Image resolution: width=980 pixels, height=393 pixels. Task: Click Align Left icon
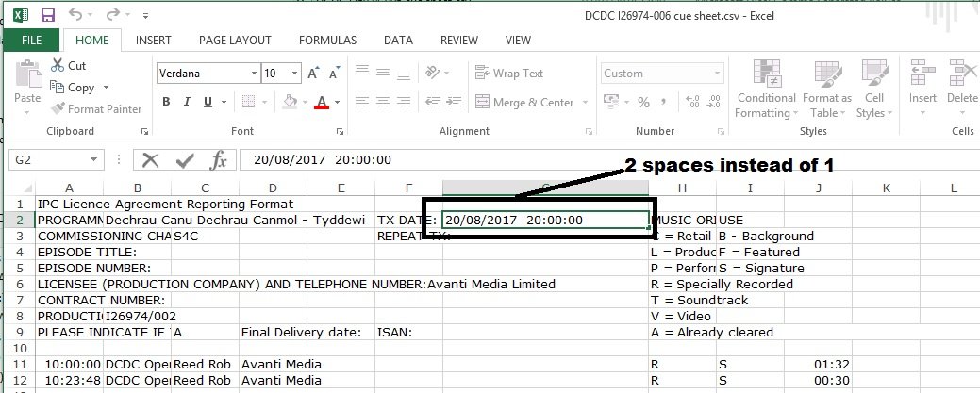point(362,101)
